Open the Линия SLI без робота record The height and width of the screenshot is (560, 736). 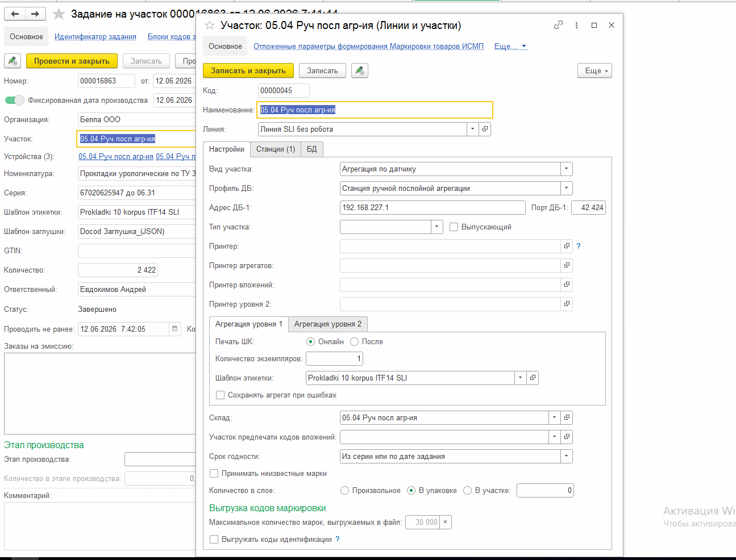485,129
